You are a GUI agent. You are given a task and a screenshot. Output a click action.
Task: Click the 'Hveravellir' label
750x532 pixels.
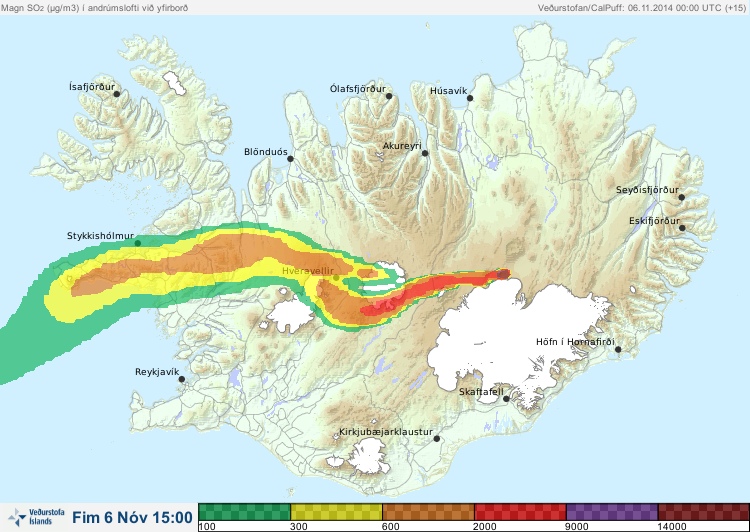308,271
